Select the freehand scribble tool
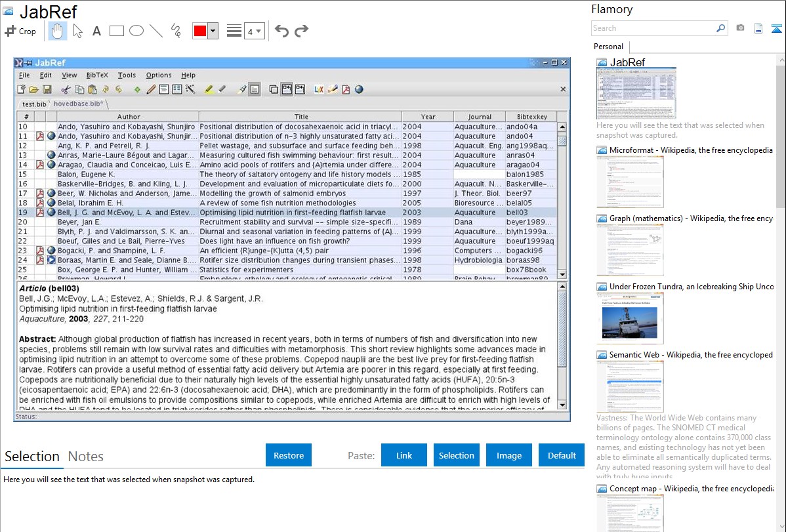Screen dimensions: 786x532 click(176, 31)
